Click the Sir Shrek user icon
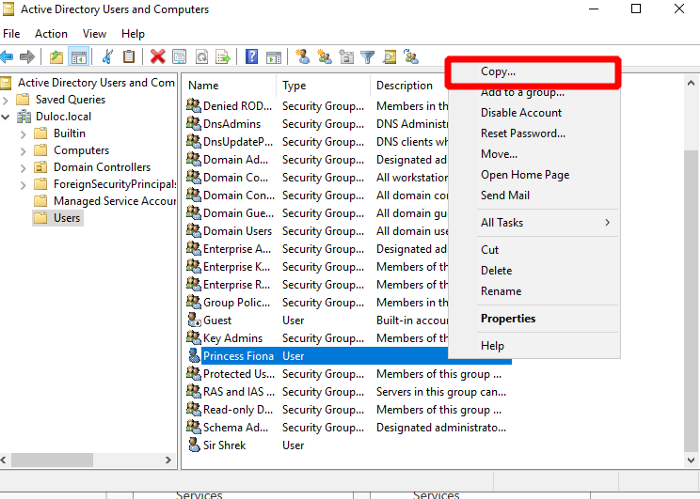 point(194,445)
